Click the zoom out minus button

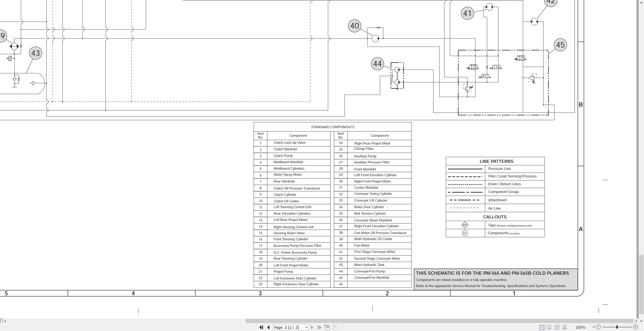(598, 327)
